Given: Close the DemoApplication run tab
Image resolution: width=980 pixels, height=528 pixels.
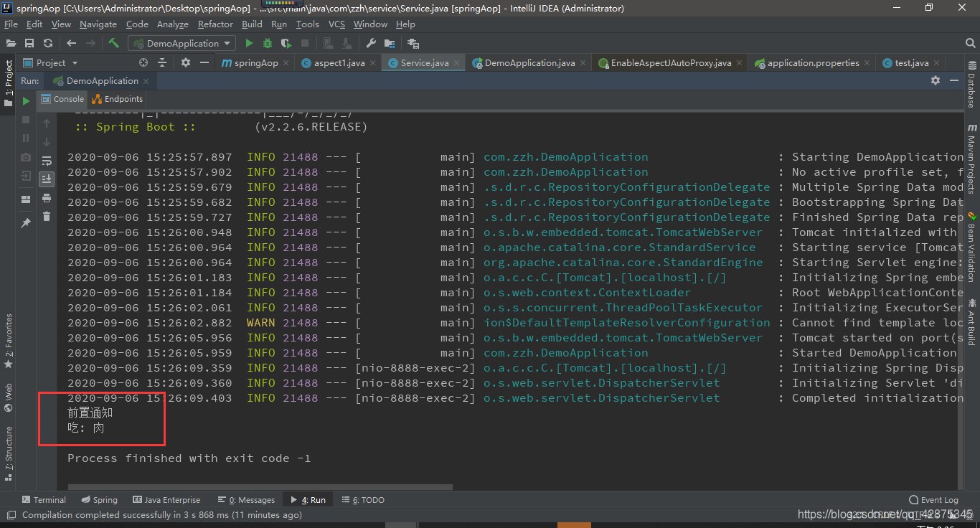Looking at the screenshot, I should point(146,81).
